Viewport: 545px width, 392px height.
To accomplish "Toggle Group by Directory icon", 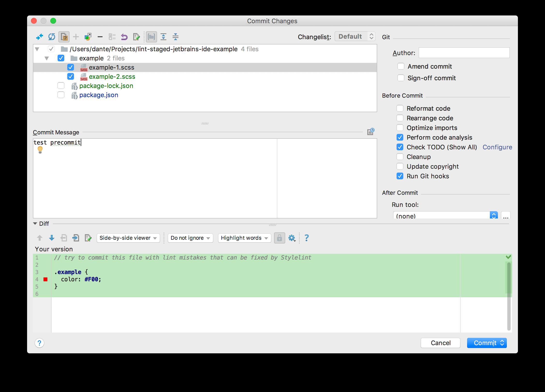I will (151, 37).
